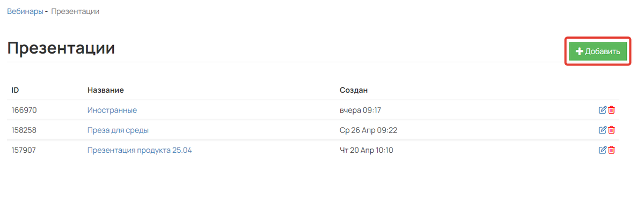Open Презентация продукта 25.04 link
This screenshot has height=222, width=644.
[x=140, y=150]
